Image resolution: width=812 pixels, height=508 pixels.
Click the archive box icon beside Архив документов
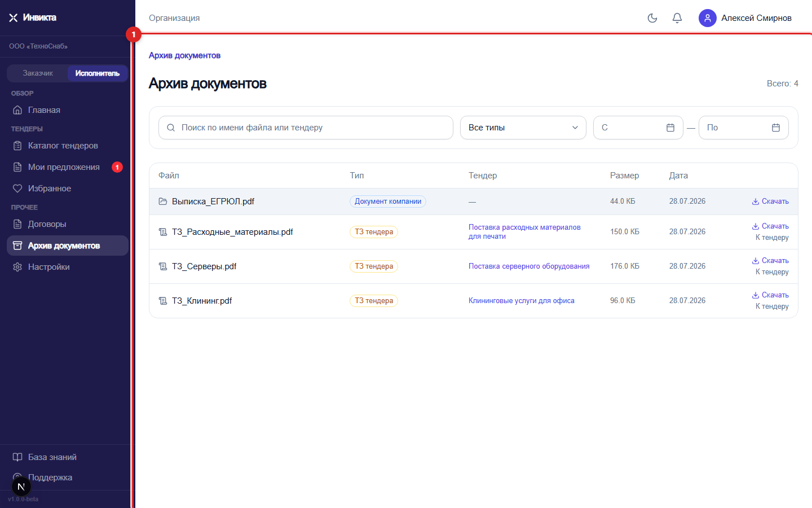point(17,246)
